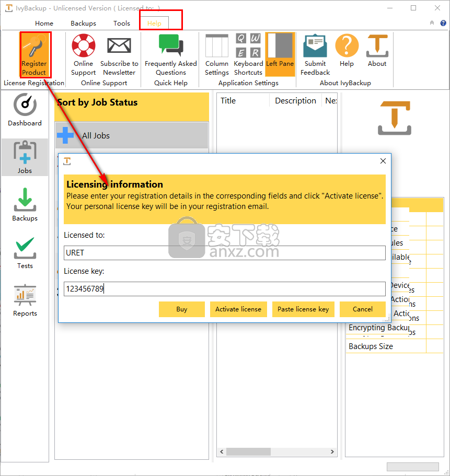
Task: Click the Register Product key icon
Action: (34, 45)
